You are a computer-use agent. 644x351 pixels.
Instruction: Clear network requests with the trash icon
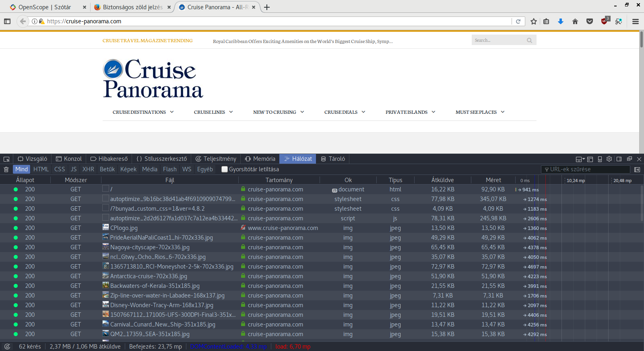click(x=6, y=170)
